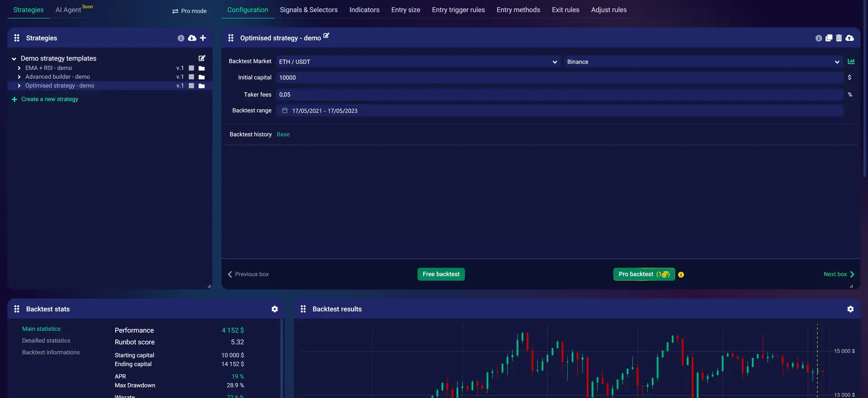868x398 pixels.
Task: Tick the checkbox beside Optimised strategy - demo
Action: coord(191,86)
